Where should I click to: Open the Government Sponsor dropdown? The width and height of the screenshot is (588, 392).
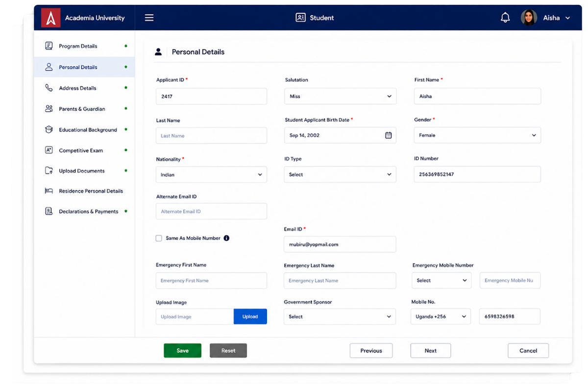point(340,317)
